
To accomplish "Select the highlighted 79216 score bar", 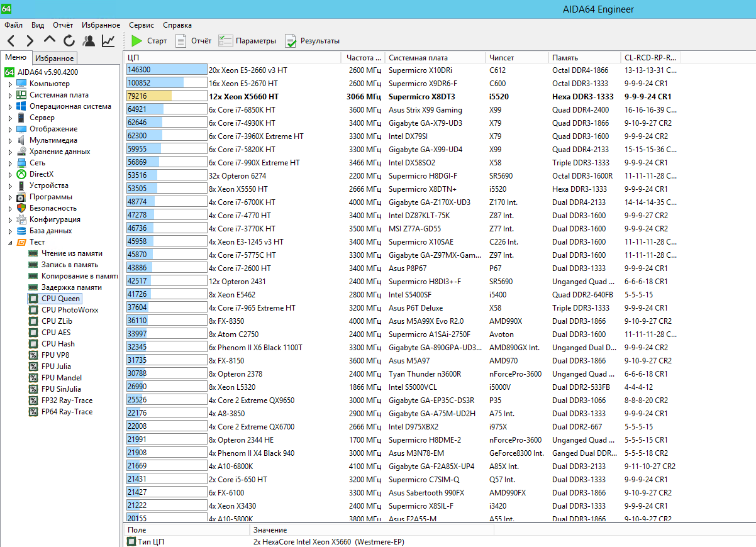I will click(x=167, y=96).
